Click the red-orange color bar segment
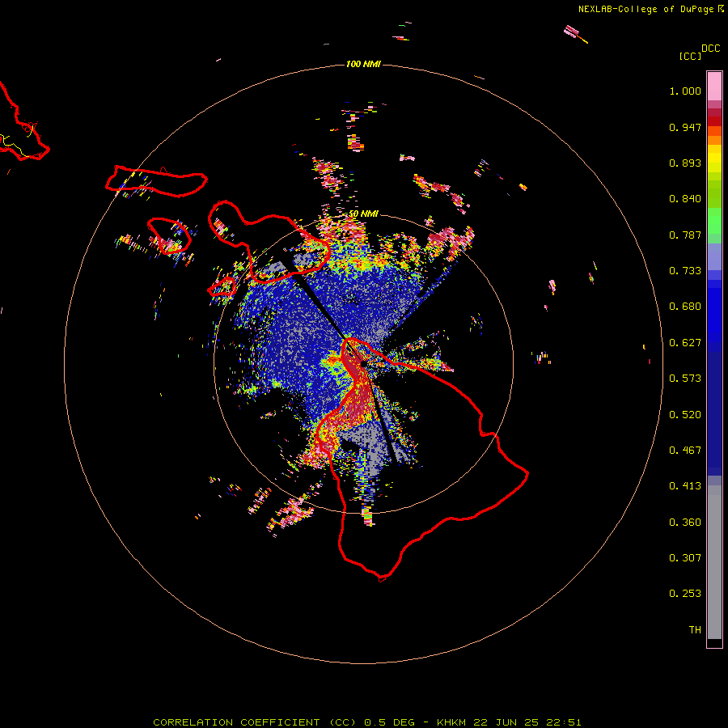Screen dimensions: 728x728 pos(714,130)
